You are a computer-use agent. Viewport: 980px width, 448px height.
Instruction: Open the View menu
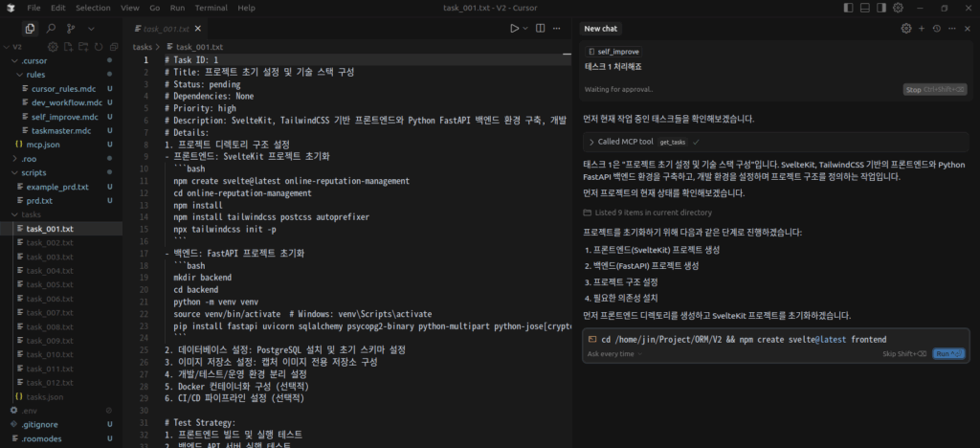coord(130,8)
